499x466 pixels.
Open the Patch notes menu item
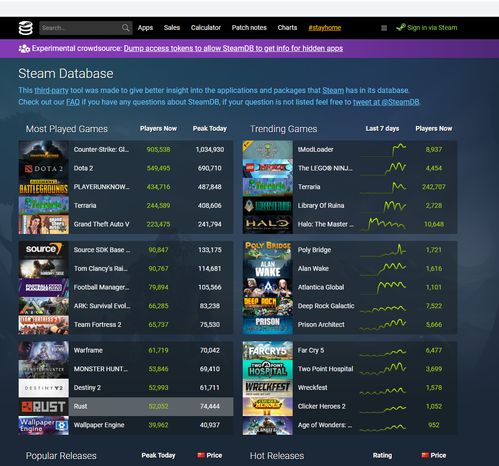point(249,28)
